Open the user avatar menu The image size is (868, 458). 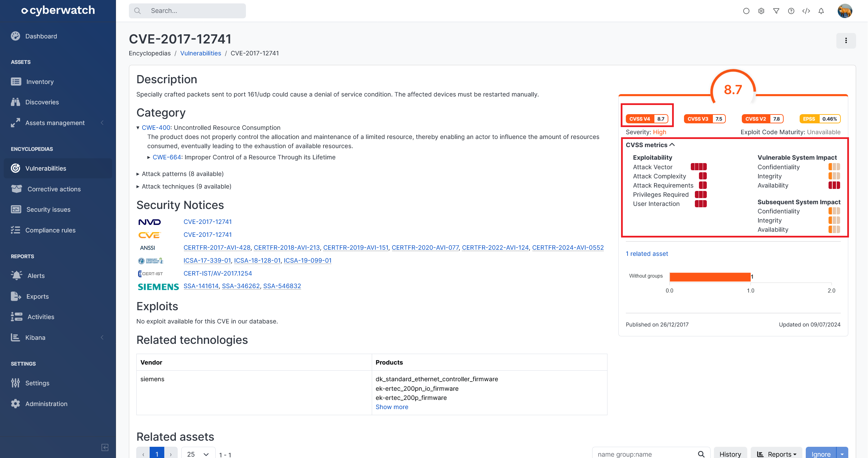point(845,11)
